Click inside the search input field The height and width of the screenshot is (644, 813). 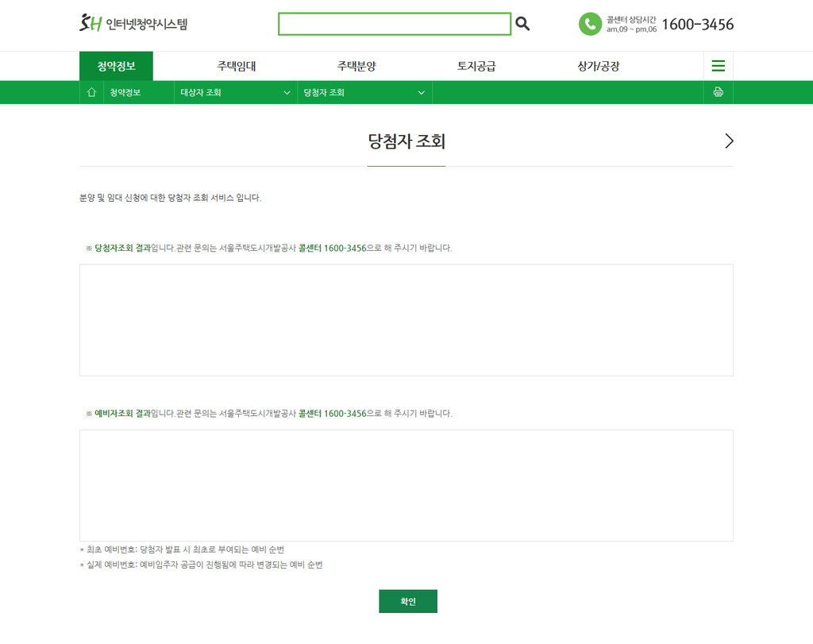point(395,24)
